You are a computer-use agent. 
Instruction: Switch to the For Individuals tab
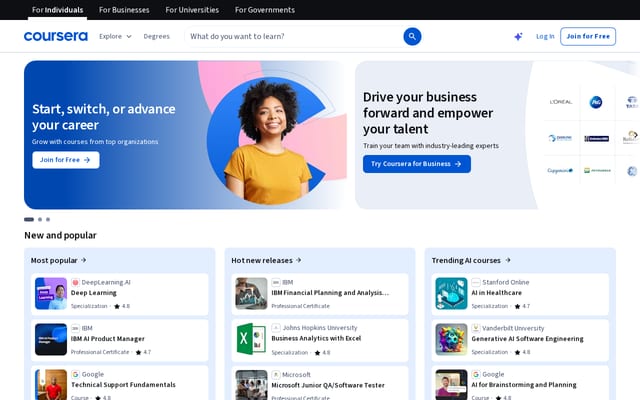tap(58, 10)
